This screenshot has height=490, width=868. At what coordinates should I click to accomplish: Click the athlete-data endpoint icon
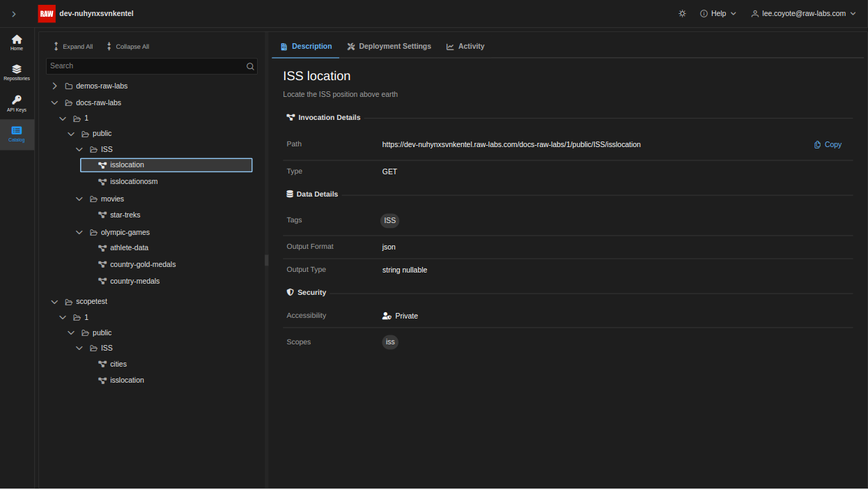tap(102, 248)
